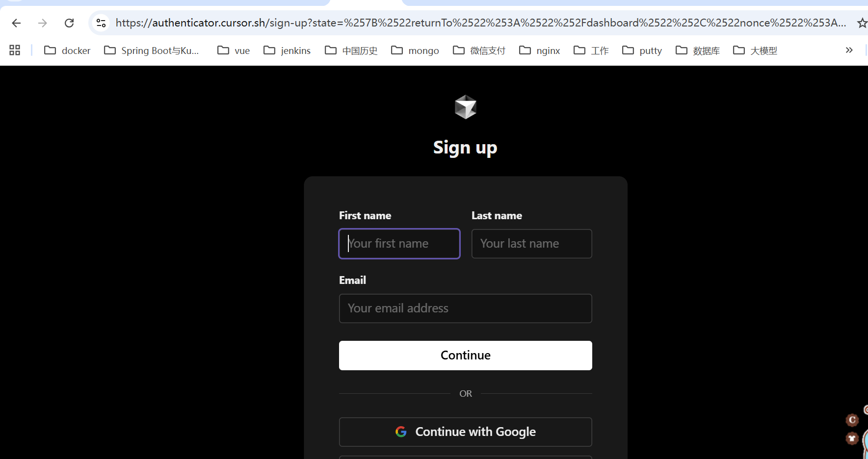
Task: Open the putty bookmark folder
Action: [x=642, y=51]
